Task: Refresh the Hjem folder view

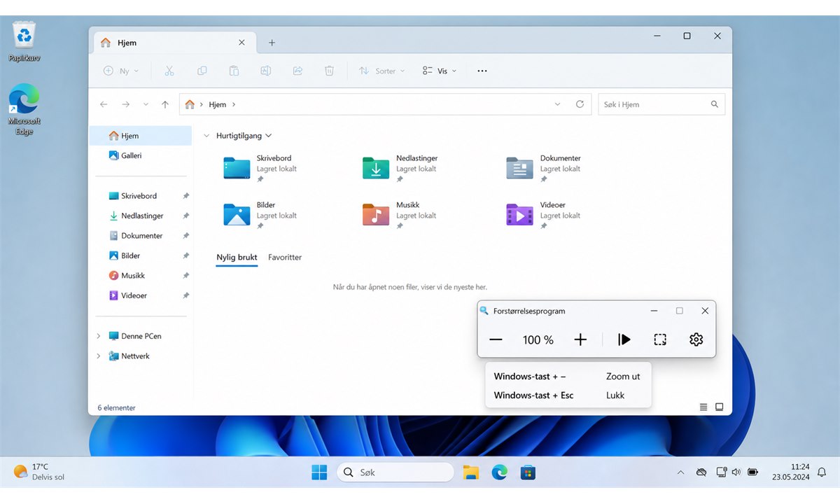Action: (580, 104)
